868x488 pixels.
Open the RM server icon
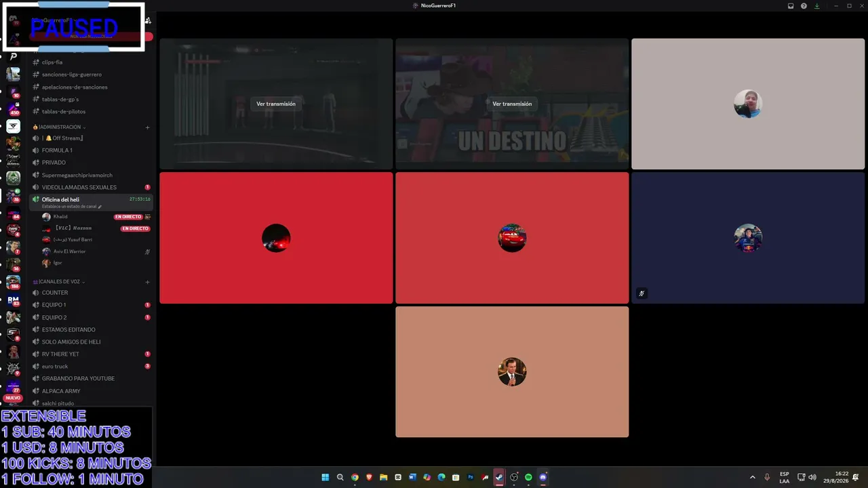(x=13, y=300)
